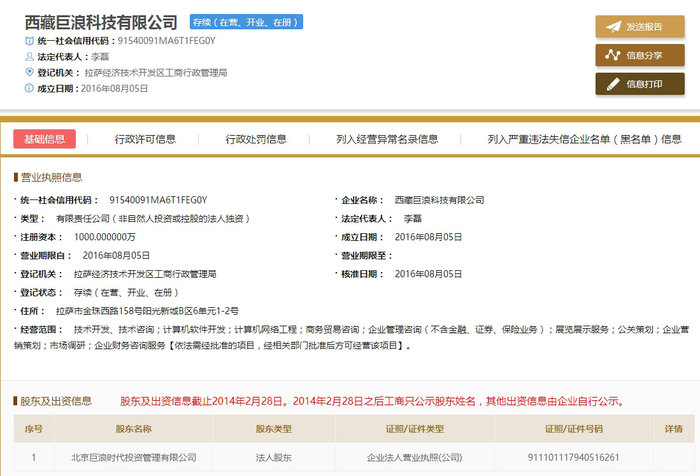Select 列入经营异常名录信息 tab
Image resolution: width=700 pixels, height=476 pixels.
point(387,139)
